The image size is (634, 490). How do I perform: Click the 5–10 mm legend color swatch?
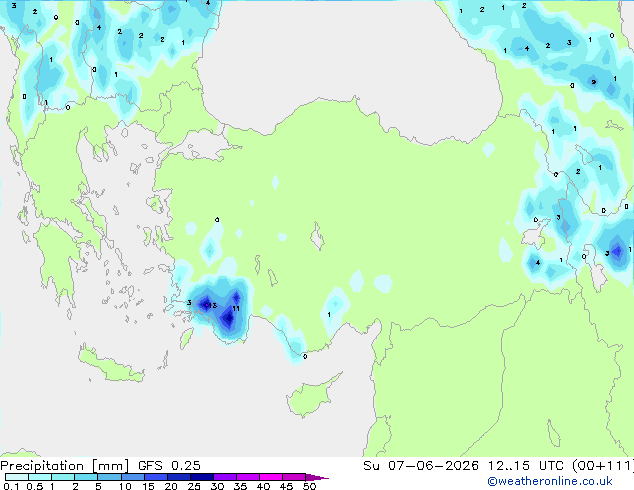[x=110, y=477]
